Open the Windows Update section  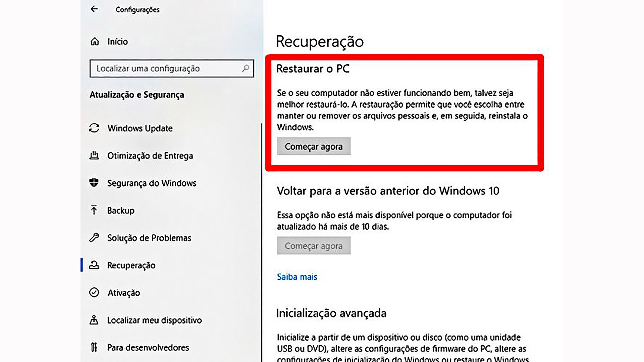point(140,128)
